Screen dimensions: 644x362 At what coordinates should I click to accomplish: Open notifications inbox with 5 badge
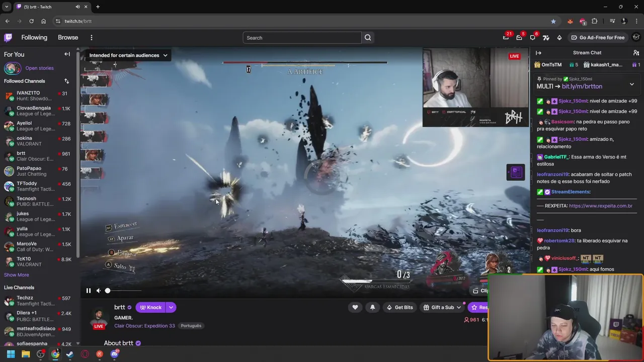pyautogui.click(x=519, y=37)
